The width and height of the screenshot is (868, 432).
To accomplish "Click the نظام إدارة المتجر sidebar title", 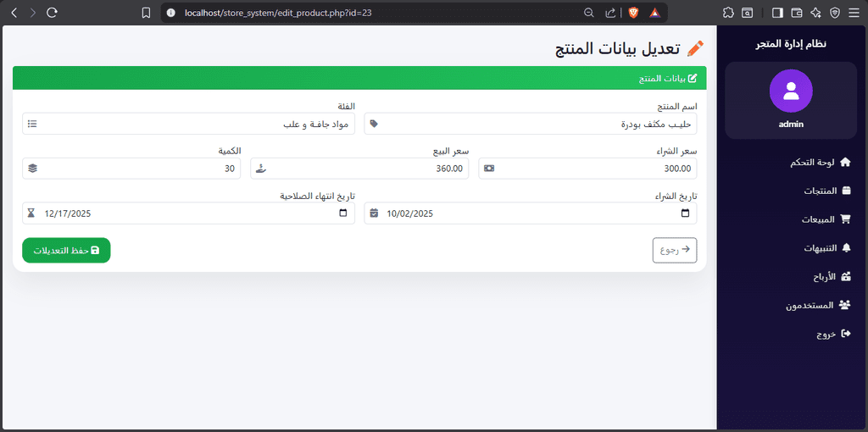I will 791,44.
